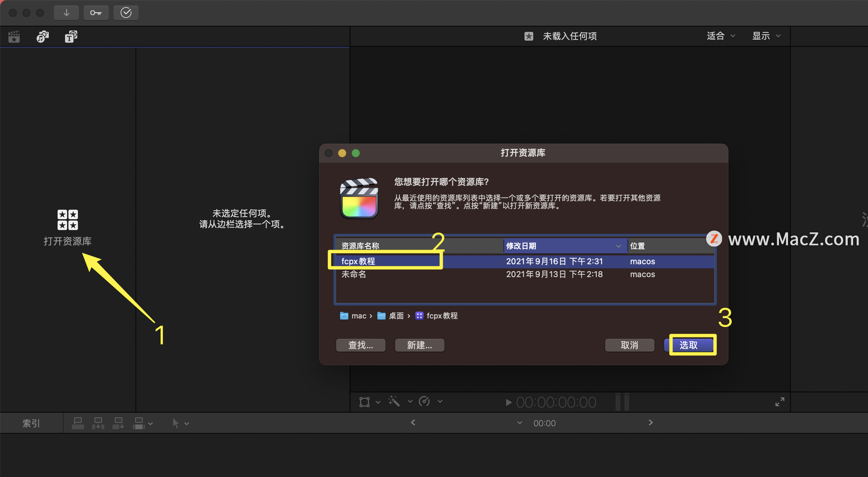Expand the overwrite edit options arrow
Viewport: 868px width, 477px height.
151,424
